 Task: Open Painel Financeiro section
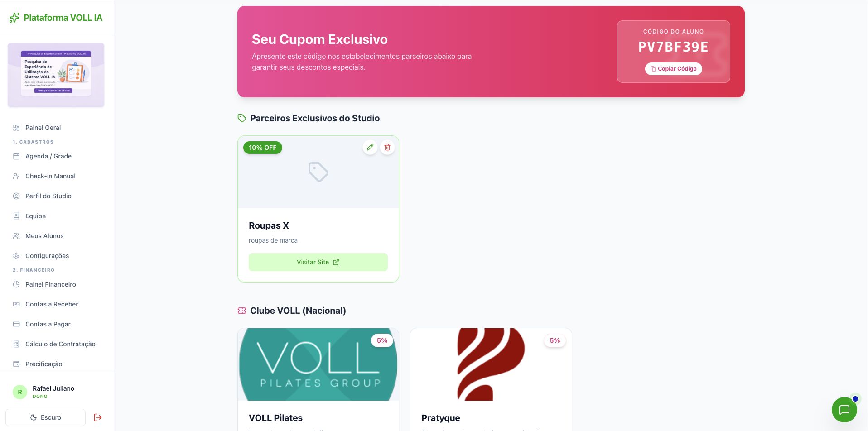click(51, 284)
